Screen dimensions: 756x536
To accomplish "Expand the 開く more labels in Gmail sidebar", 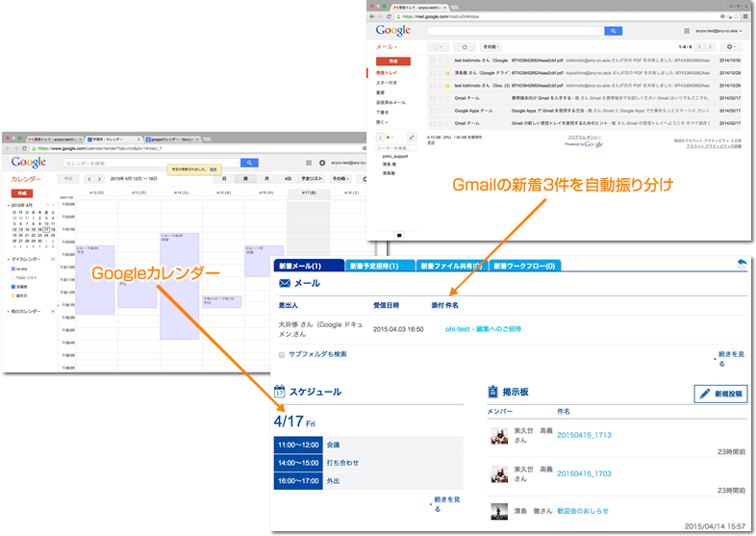I will tap(382, 122).
